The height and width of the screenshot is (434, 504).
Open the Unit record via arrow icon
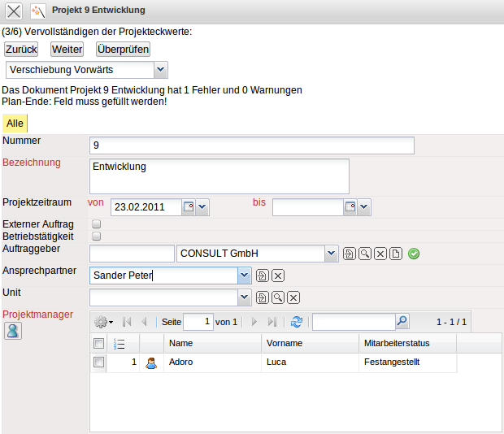pyautogui.click(x=263, y=297)
